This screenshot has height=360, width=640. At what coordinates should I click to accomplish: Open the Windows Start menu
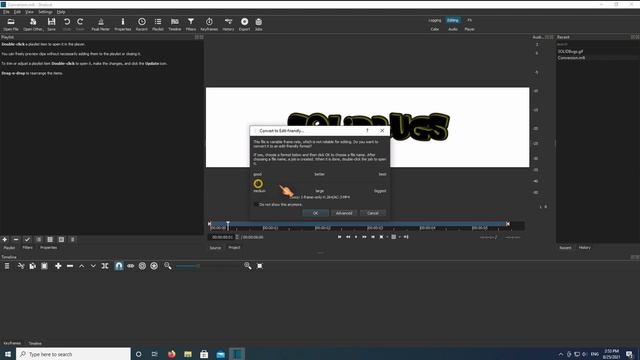tap(8, 354)
